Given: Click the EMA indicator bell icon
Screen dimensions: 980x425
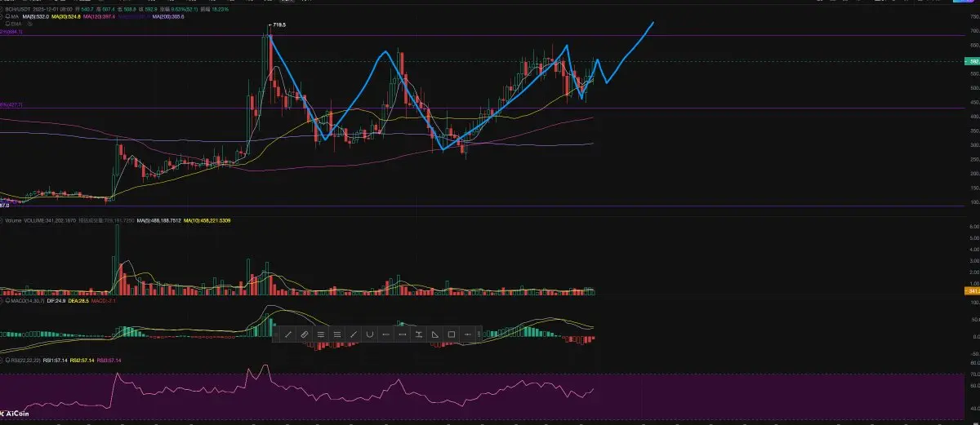Looking at the screenshot, I should pos(8,24).
